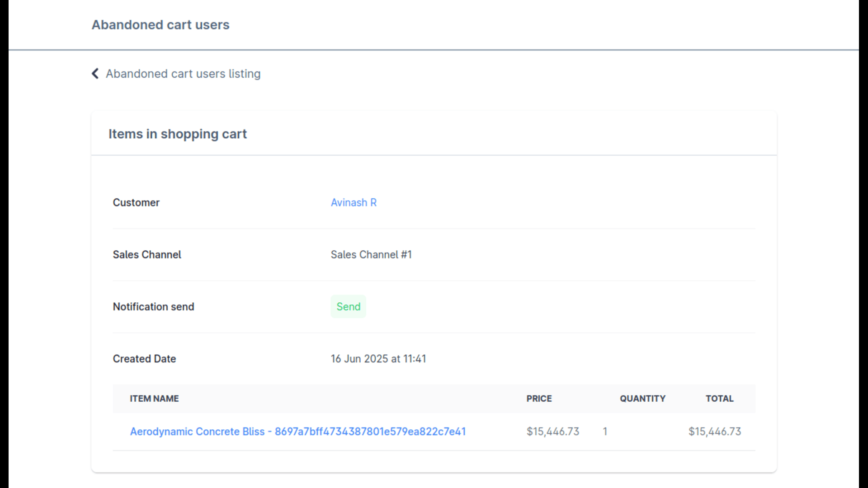The height and width of the screenshot is (488, 868).
Task: Click the created date 16 Jun 2025 value
Action: click(378, 359)
